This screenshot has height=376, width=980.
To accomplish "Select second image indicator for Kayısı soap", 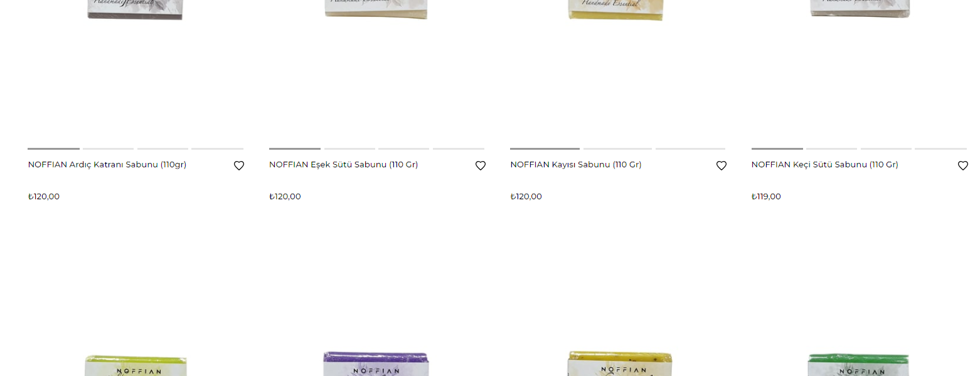I will tap(617, 149).
